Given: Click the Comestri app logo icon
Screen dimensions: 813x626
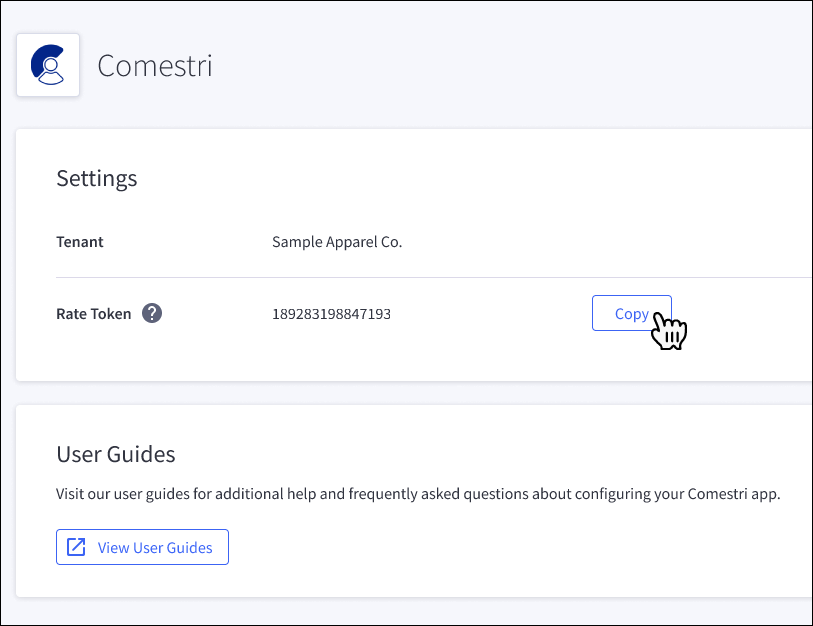Looking at the screenshot, I should click(47, 65).
